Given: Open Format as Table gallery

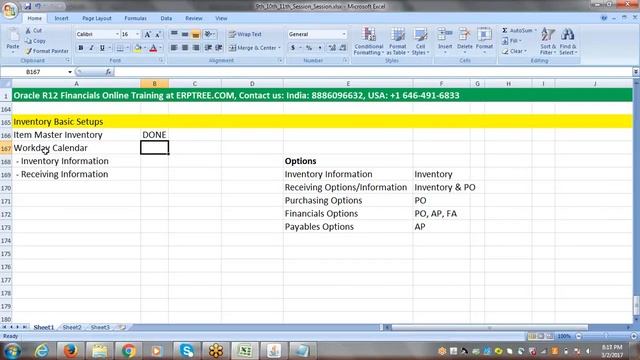Looking at the screenshot, I should 398,41.
